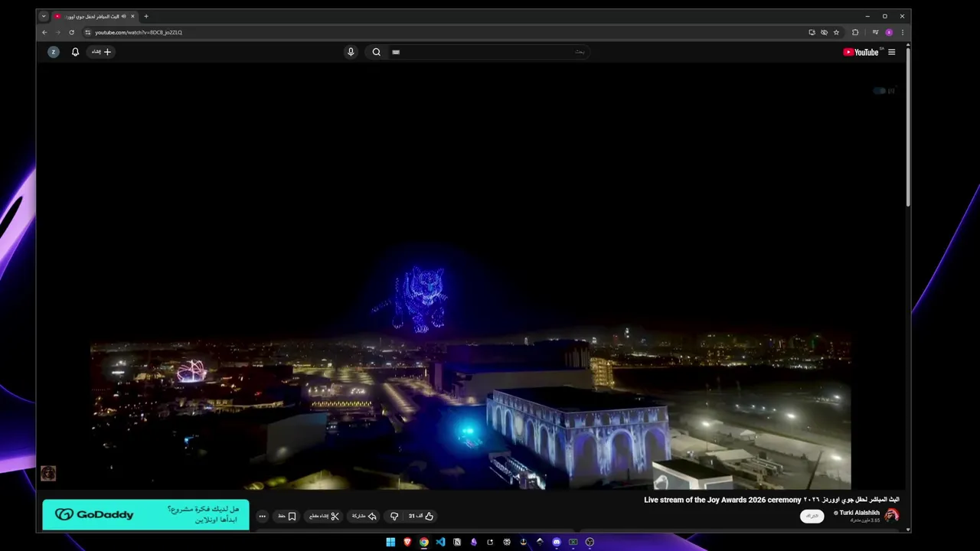The width and height of the screenshot is (980, 551).
Task: Open the account avatar menu labeled Z
Action: click(x=53, y=52)
